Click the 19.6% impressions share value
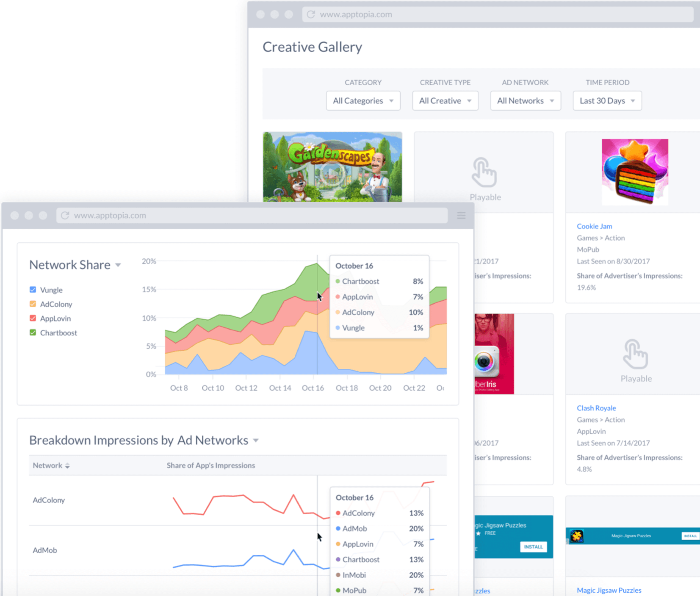Image resolution: width=700 pixels, height=596 pixels. (586, 288)
